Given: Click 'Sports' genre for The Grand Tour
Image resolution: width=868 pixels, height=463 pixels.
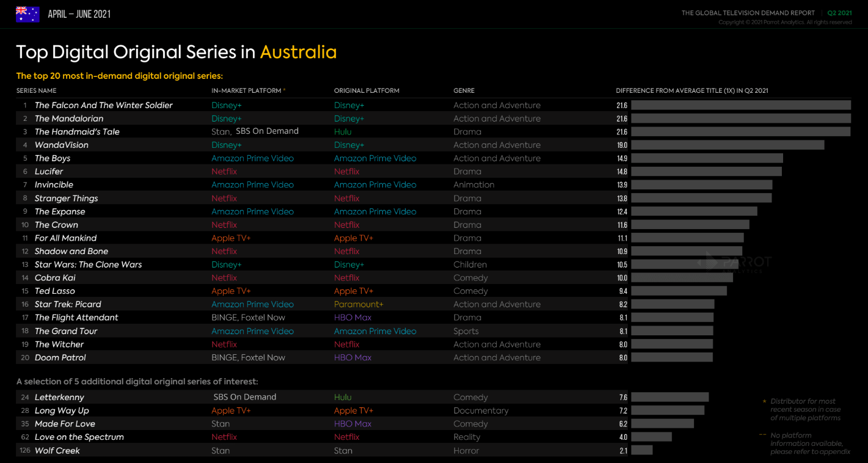Looking at the screenshot, I should [x=466, y=331].
